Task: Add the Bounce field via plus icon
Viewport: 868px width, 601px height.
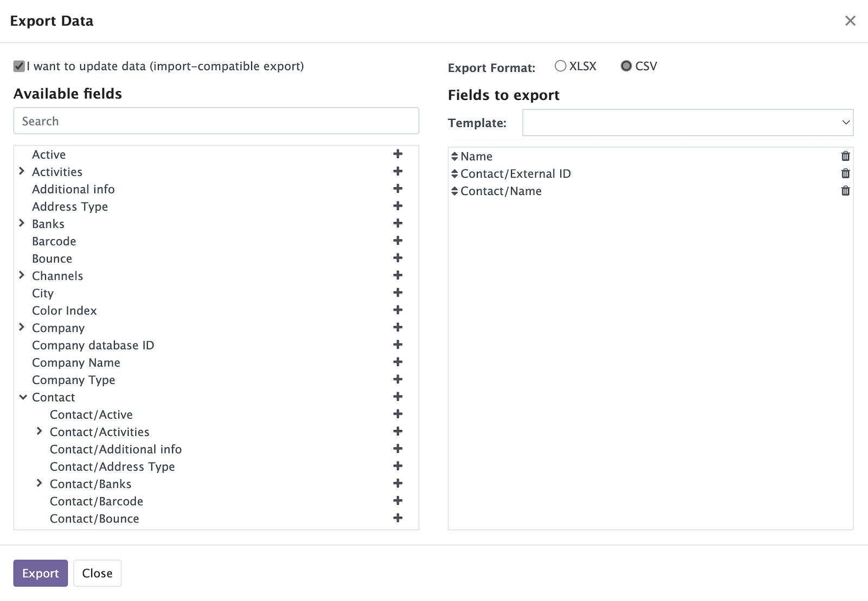Action: pyautogui.click(x=398, y=258)
